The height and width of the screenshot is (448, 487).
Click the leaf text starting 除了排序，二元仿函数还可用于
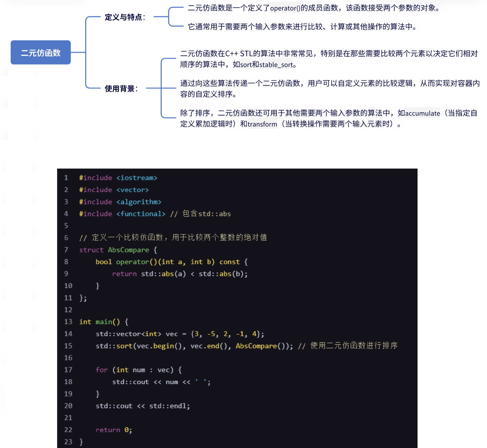pyautogui.click(x=329, y=118)
